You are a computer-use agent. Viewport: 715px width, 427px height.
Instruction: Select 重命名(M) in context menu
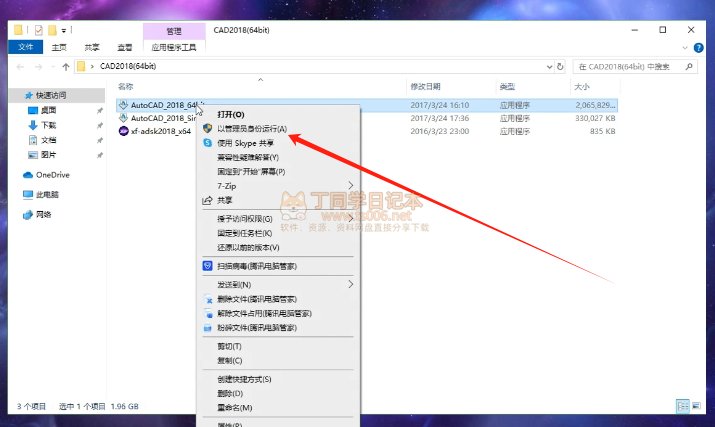[x=235, y=407]
